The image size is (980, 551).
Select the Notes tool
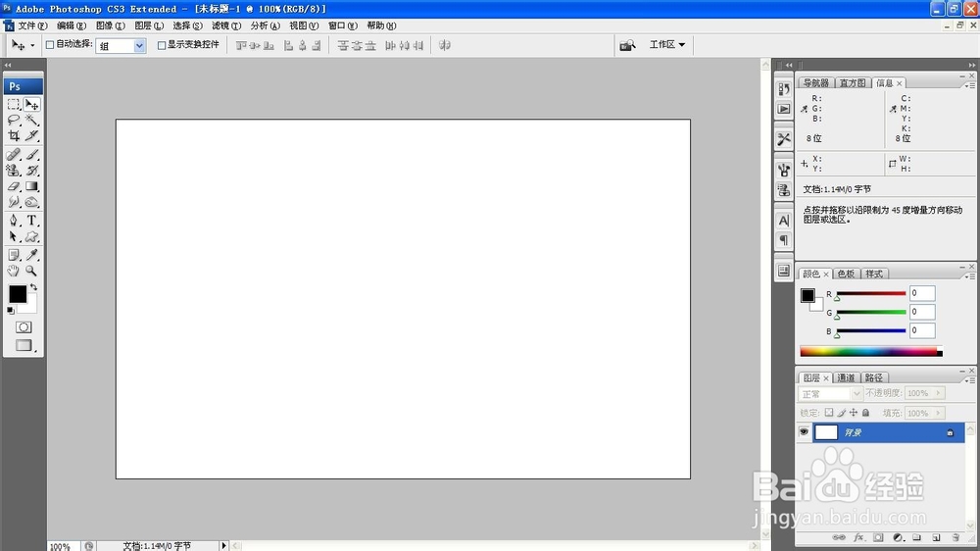point(14,255)
